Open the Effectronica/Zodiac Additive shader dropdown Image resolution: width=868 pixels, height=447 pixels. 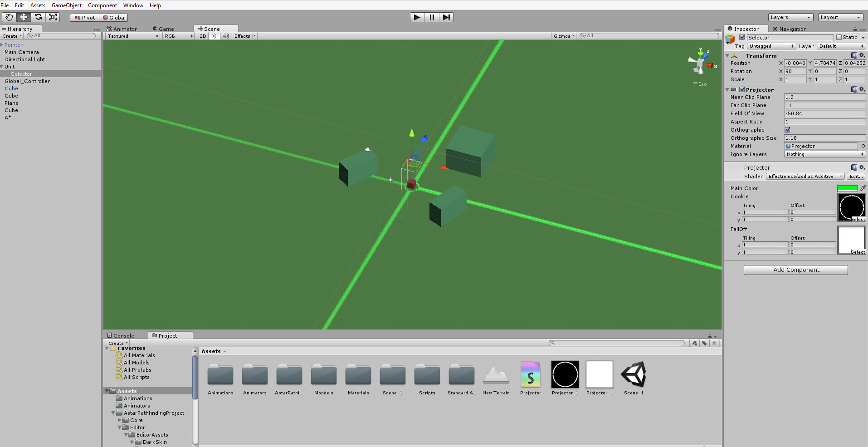click(805, 176)
